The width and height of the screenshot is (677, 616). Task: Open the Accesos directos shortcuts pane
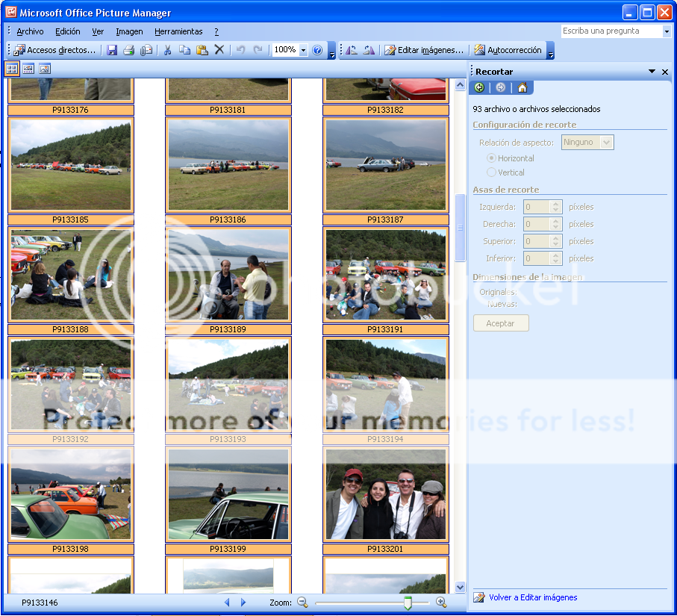tap(54, 50)
